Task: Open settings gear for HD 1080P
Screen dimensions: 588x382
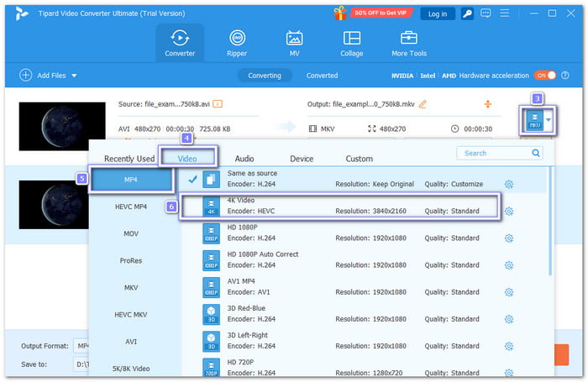Action: (x=509, y=238)
